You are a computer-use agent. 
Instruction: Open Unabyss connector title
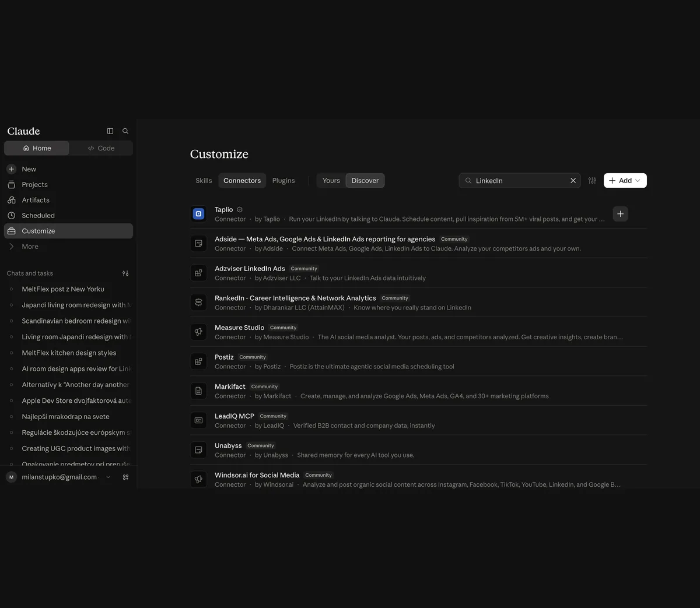pos(228,445)
